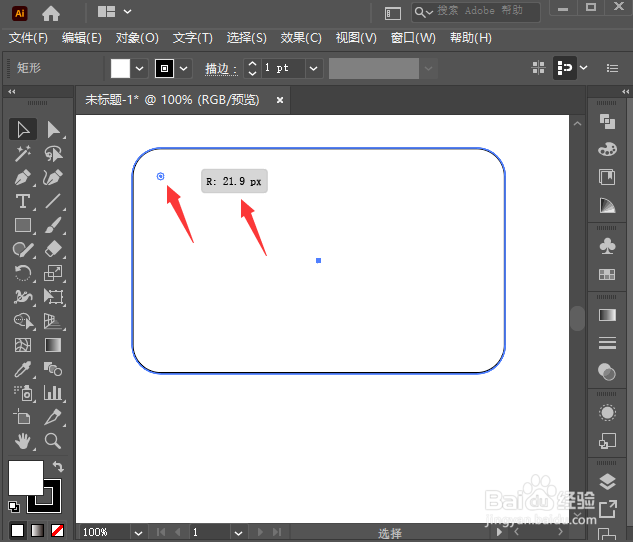Screen dimensions: 633x542
Task: Open the workspace layout switcher dropdown
Action: pyautogui.click(x=127, y=11)
